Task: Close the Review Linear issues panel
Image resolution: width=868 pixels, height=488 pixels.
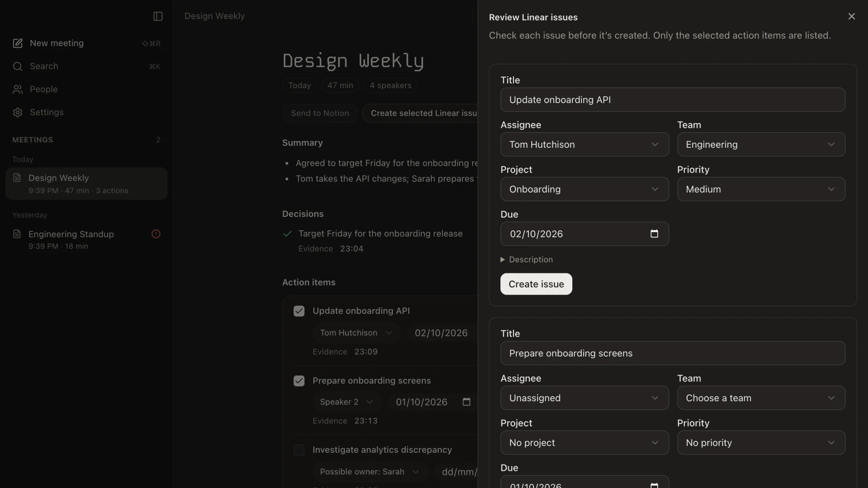Action: 852,16
